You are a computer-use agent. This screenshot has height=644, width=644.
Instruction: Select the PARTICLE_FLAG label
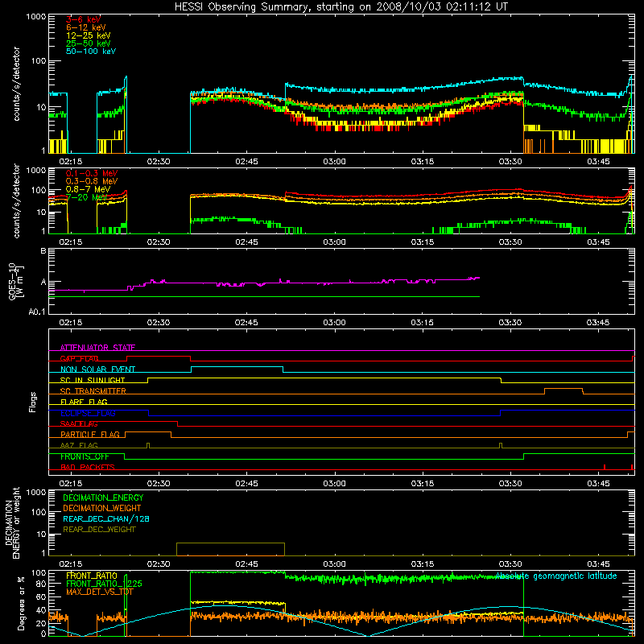(x=90, y=435)
